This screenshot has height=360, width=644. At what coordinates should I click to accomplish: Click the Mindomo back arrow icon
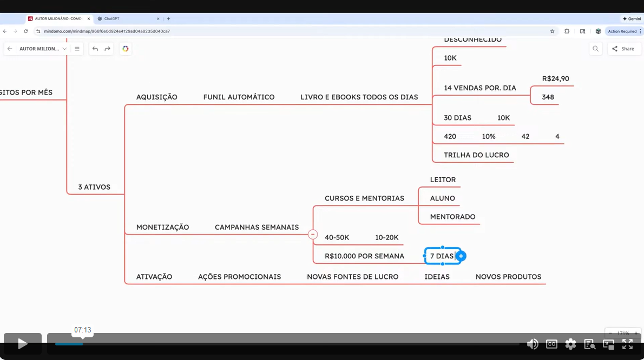10,49
